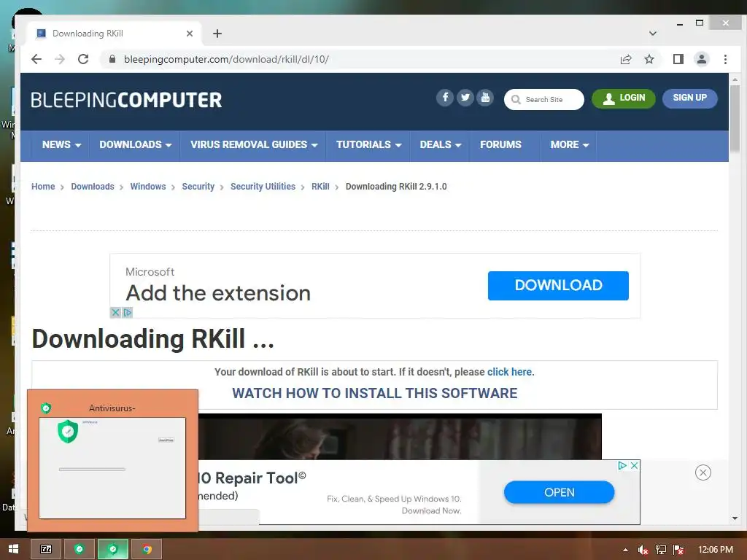Open Windows in the breadcrumb
This screenshot has width=747, height=560.
[x=147, y=187]
